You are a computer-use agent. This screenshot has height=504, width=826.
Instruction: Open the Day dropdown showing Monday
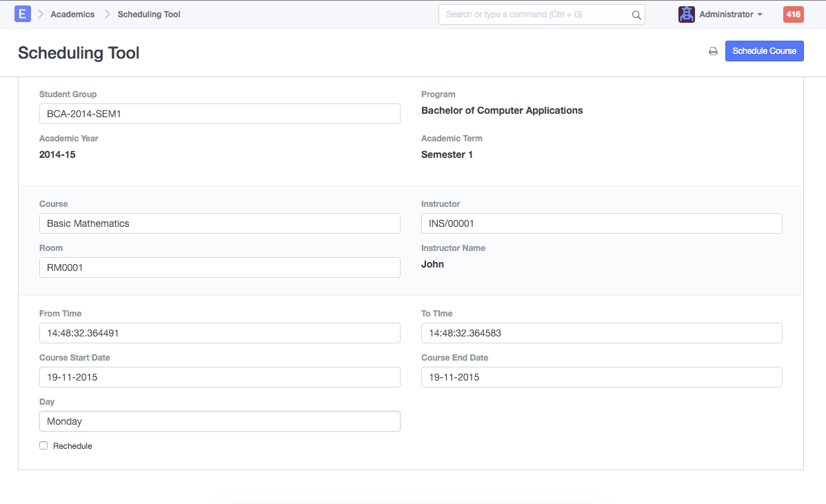click(219, 421)
